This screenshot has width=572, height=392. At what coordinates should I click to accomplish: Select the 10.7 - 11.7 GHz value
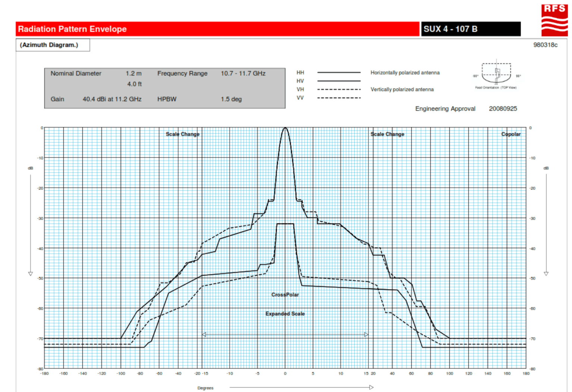(243, 73)
